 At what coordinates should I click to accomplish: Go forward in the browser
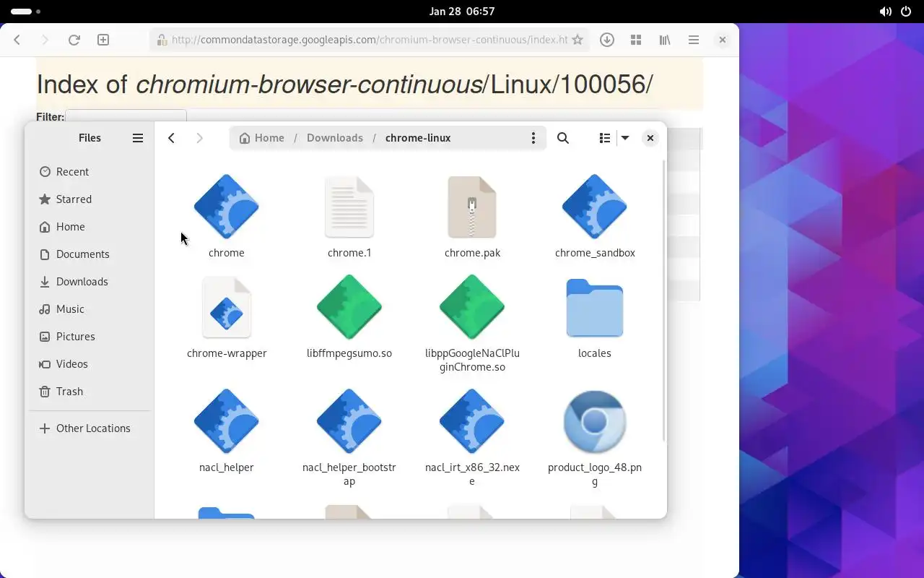[45, 40]
